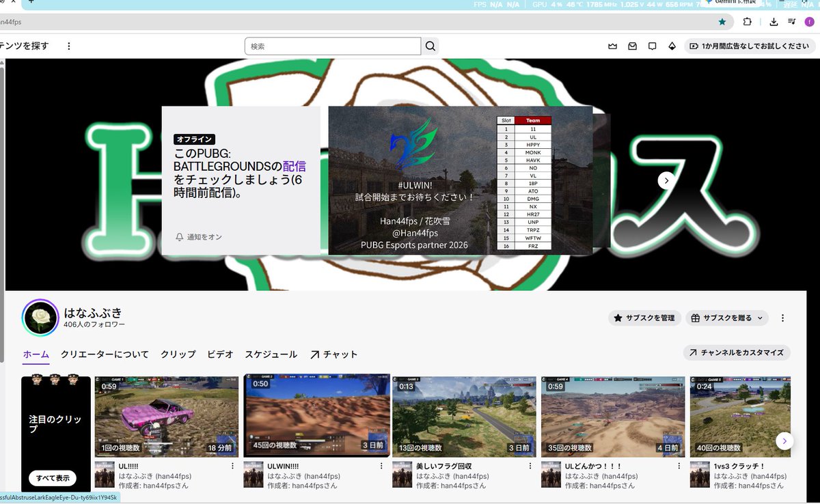This screenshot has width=820, height=504.
Task: Click the bookmark star in address bar
Action: pyautogui.click(x=722, y=22)
